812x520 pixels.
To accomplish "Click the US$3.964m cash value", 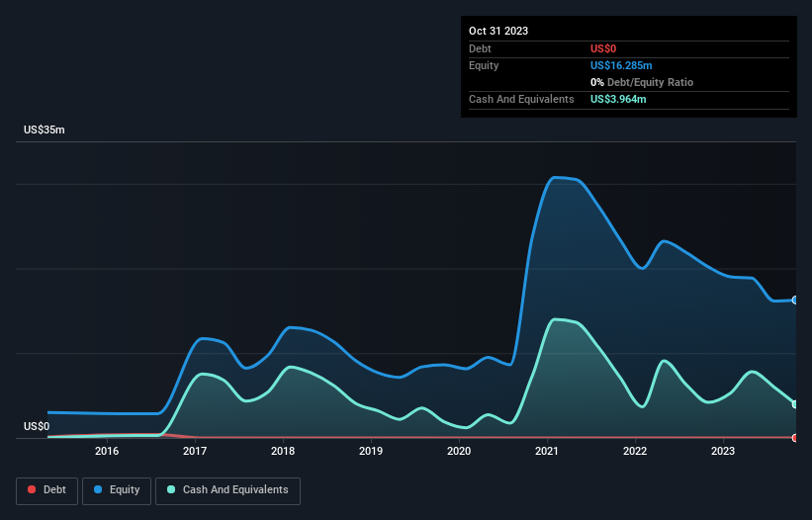I will [618, 99].
